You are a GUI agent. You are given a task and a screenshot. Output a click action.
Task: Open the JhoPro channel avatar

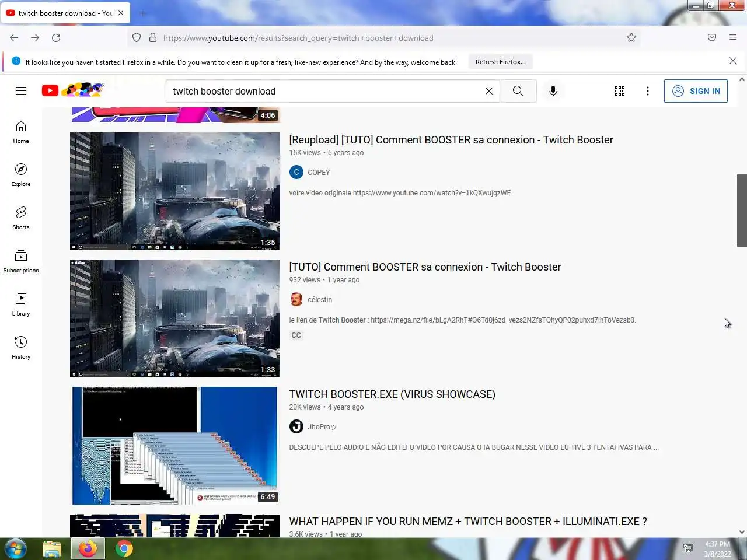(x=296, y=426)
